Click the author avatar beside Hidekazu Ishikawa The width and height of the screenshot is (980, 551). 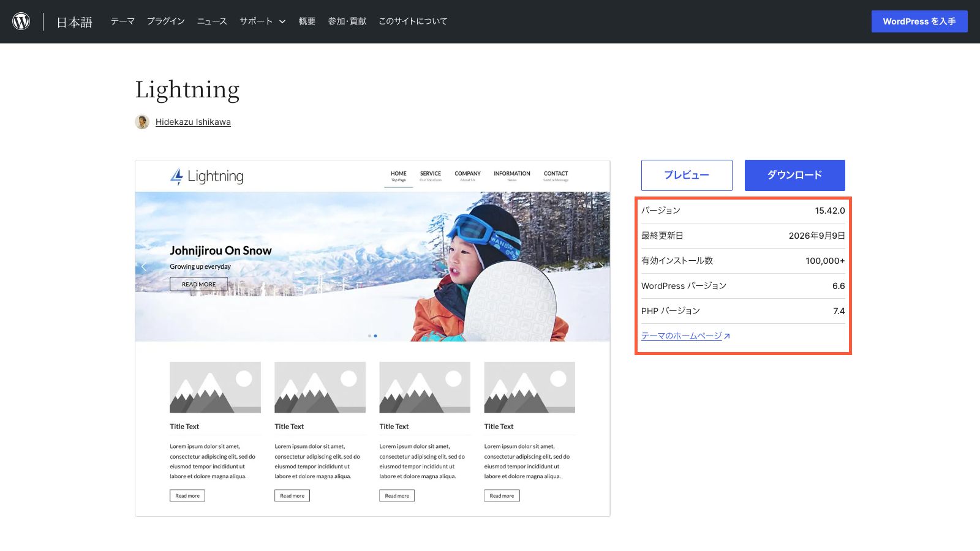[142, 122]
